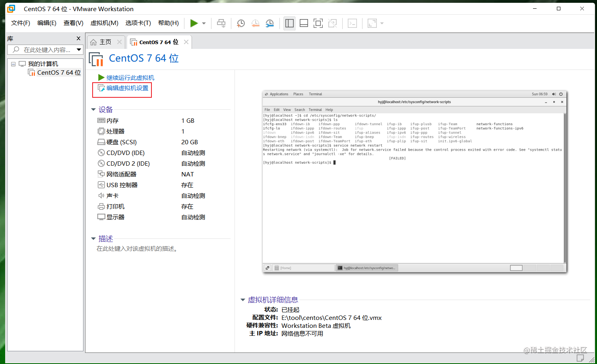Click the CentOS VM screen thumbnail
597x364 pixels.
click(x=415, y=182)
